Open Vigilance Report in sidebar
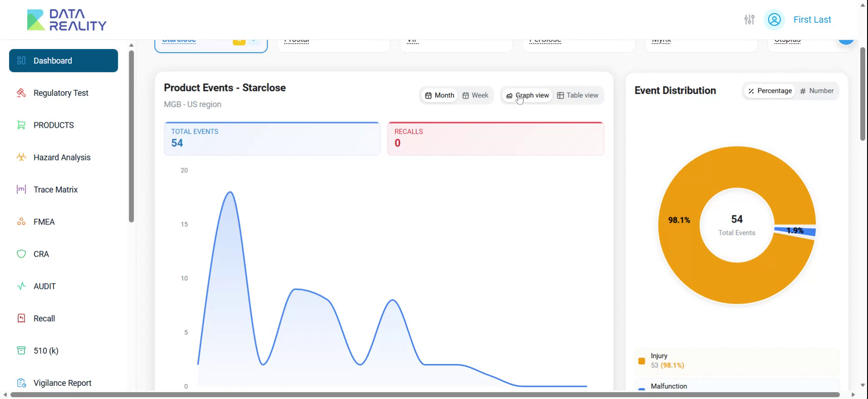 [62, 383]
